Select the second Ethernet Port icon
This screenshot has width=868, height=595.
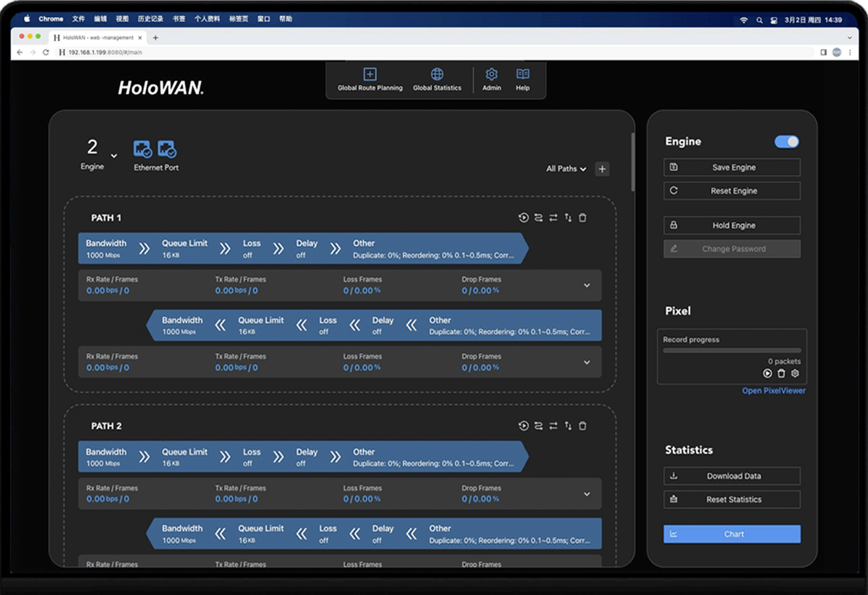coord(167,149)
